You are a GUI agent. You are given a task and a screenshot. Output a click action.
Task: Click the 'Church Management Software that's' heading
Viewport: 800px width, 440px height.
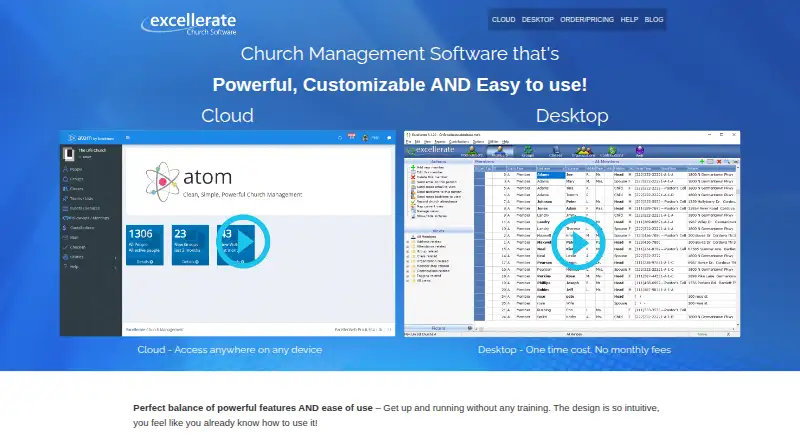point(400,54)
